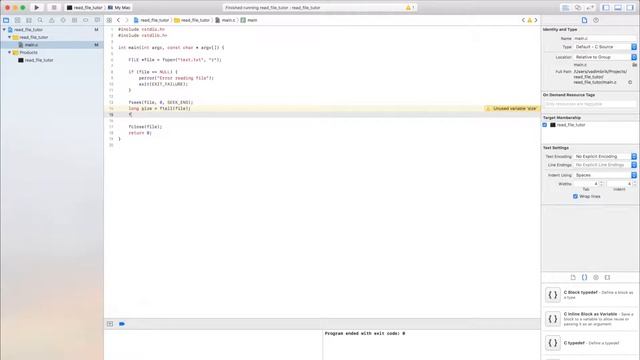Show the Code Snippet library

[584, 277]
